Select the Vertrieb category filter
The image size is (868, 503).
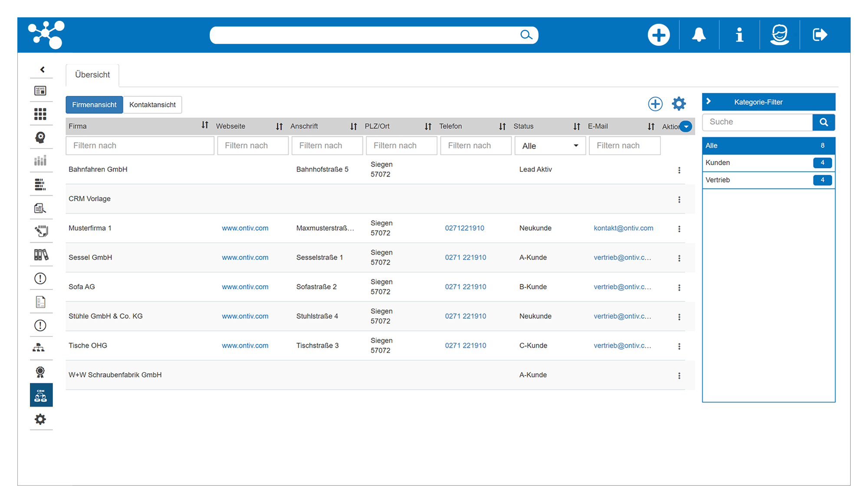[x=769, y=180]
